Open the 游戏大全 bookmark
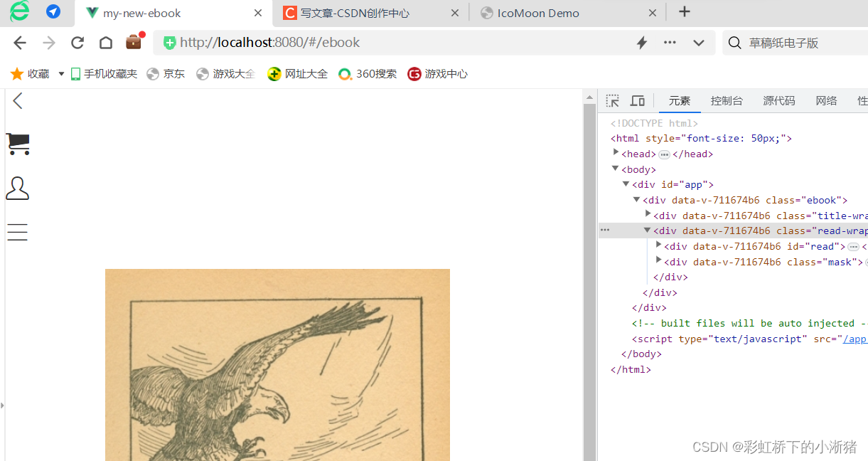868x461 pixels. pos(225,74)
